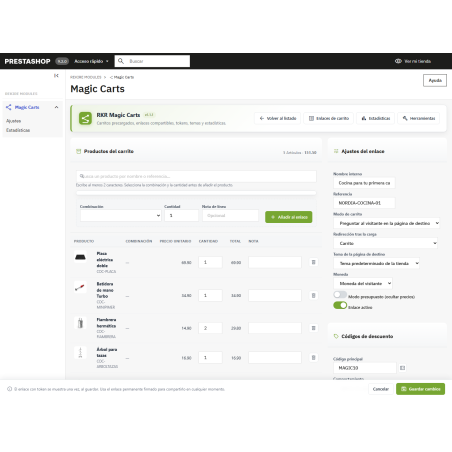The width and height of the screenshot is (452, 452).
Task: Focus the Código principal MAGIC10 field
Action: pyautogui.click(x=365, y=368)
